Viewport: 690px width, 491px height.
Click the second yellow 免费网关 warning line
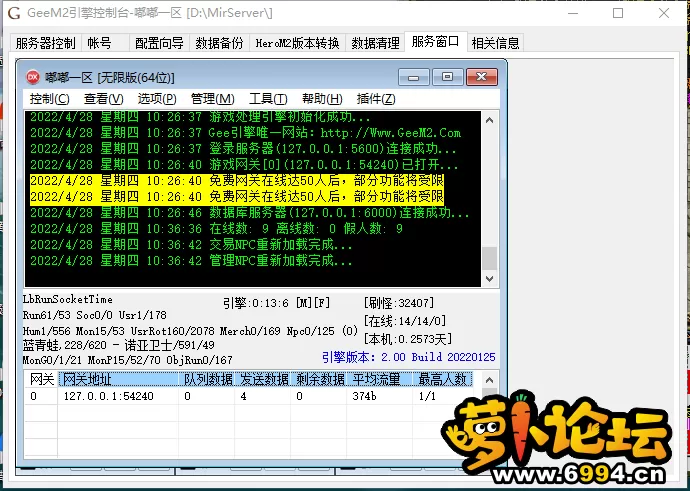(x=237, y=197)
